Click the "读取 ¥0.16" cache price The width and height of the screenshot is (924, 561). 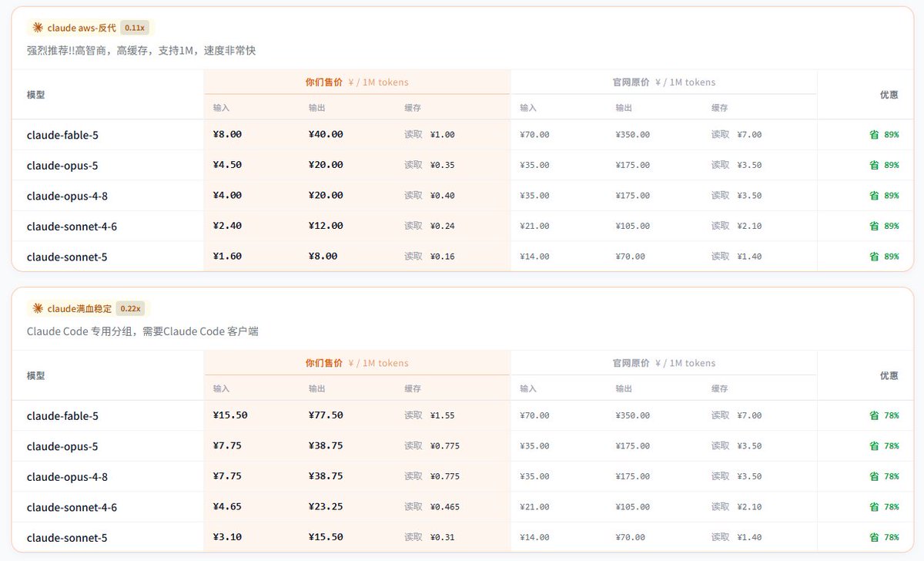tap(430, 256)
